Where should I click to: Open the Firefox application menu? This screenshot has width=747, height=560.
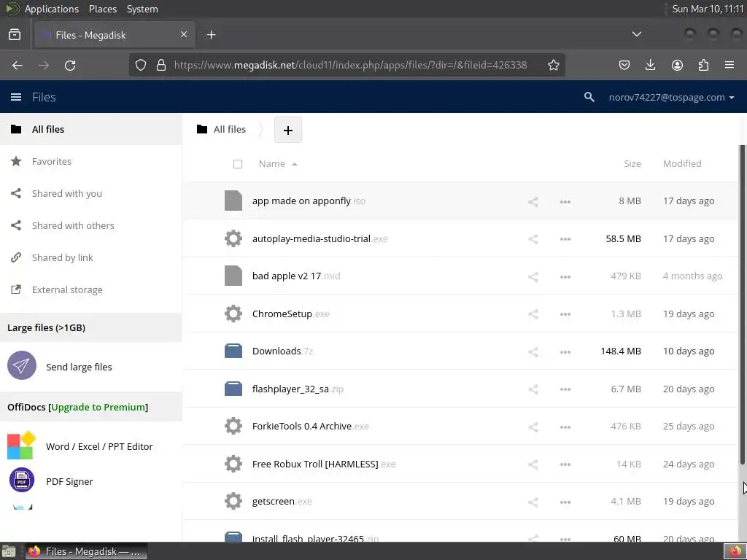pyautogui.click(x=729, y=65)
